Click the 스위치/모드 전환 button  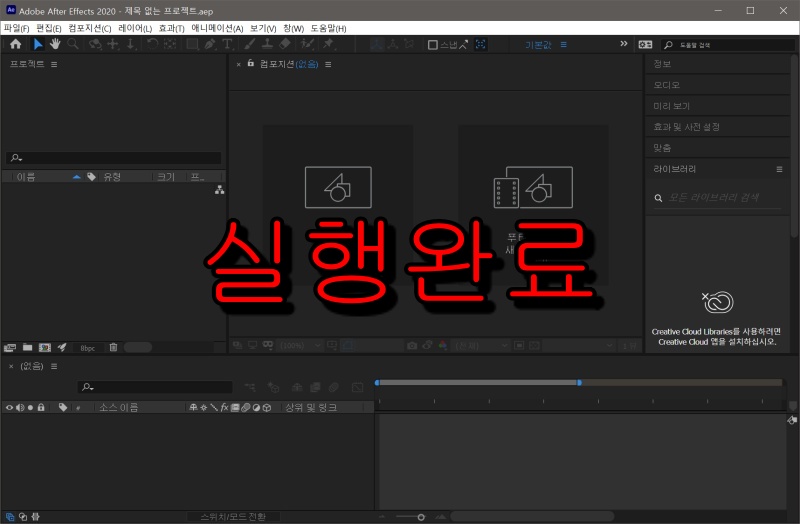click(x=233, y=517)
